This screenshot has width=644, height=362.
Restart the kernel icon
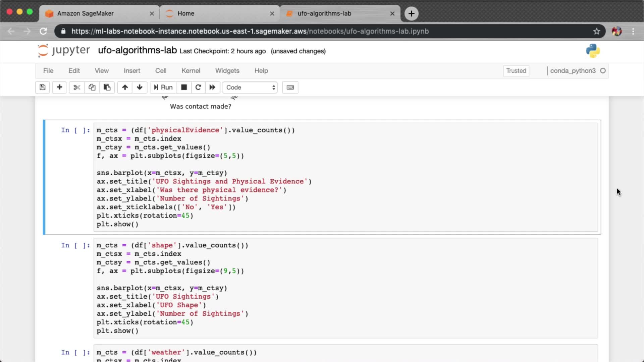(198, 87)
